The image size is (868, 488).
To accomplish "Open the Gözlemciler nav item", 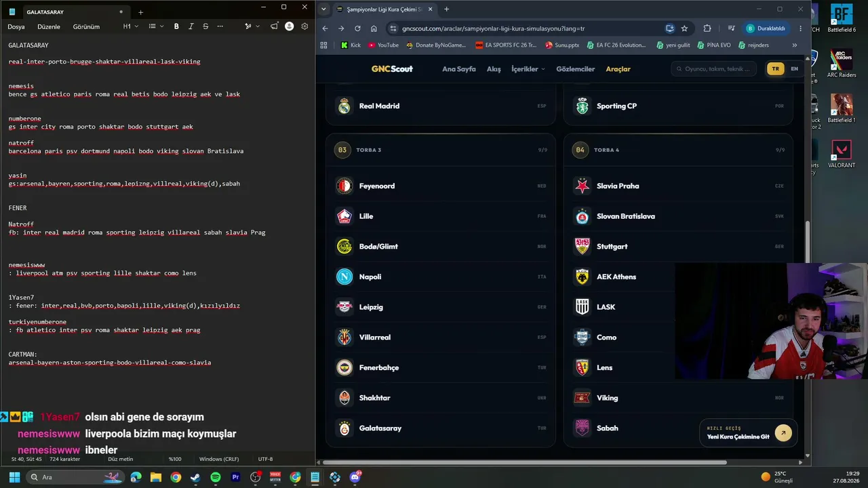I will 576,68.
